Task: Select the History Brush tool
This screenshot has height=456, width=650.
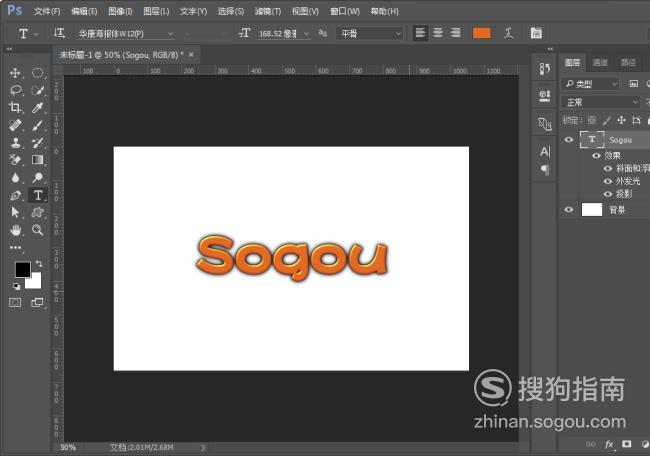Action: coord(38,143)
